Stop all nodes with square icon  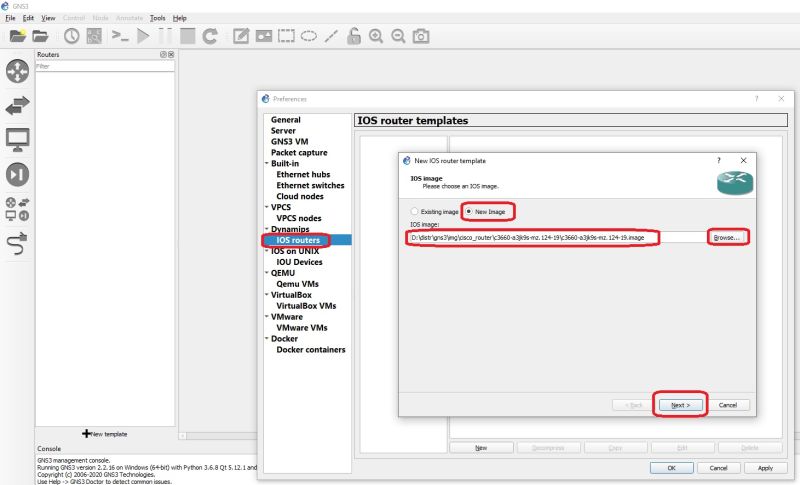click(187, 36)
